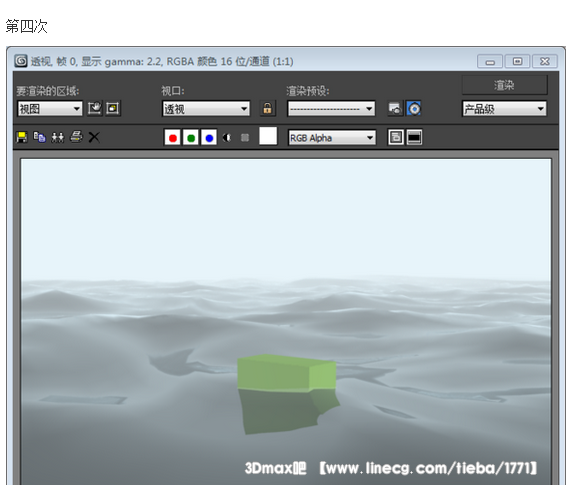The height and width of the screenshot is (485, 566).
Task: Click the green box in the rendered image
Action: pyautogui.click(x=287, y=373)
